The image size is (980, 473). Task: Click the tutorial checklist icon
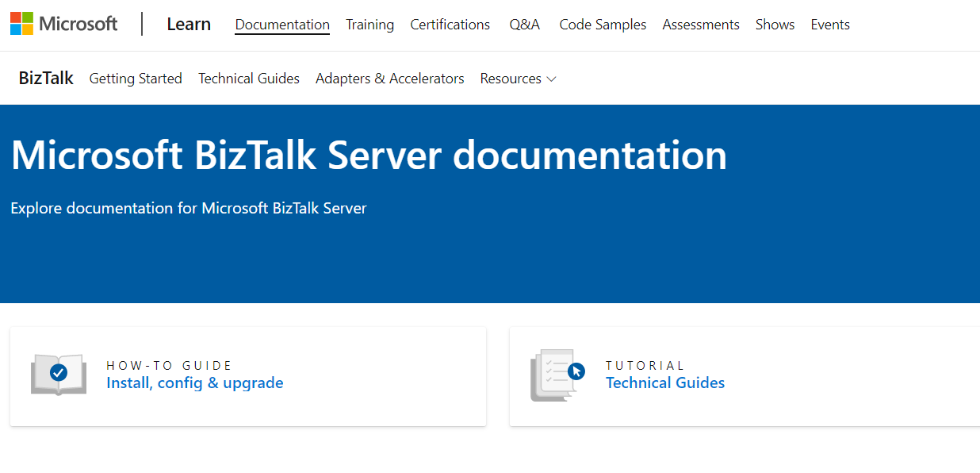[x=557, y=375]
